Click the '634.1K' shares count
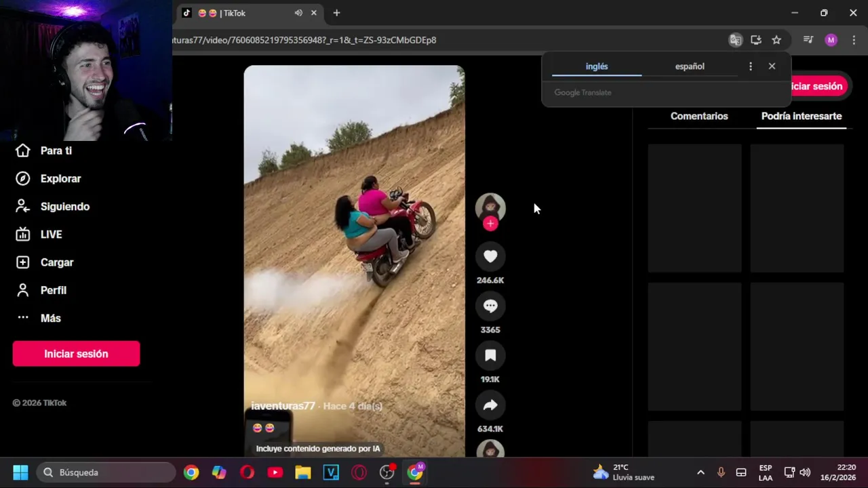This screenshot has height=488, width=868. pos(490,428)
